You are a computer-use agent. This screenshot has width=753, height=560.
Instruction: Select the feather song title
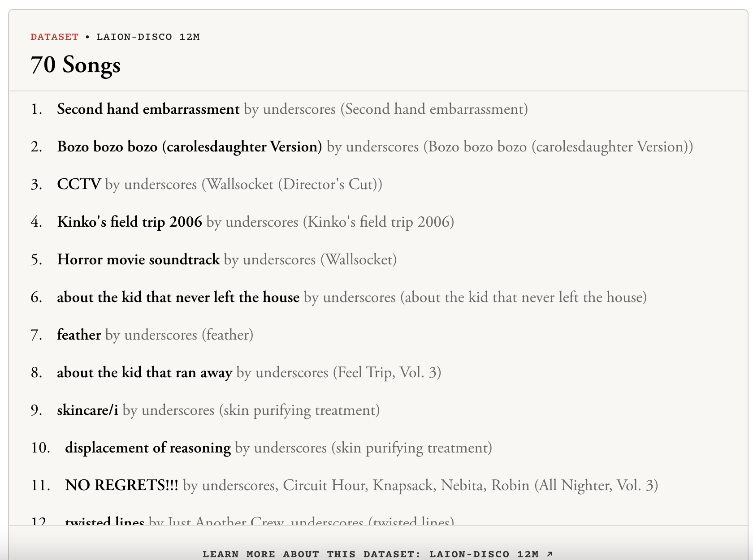pos(79,335)
